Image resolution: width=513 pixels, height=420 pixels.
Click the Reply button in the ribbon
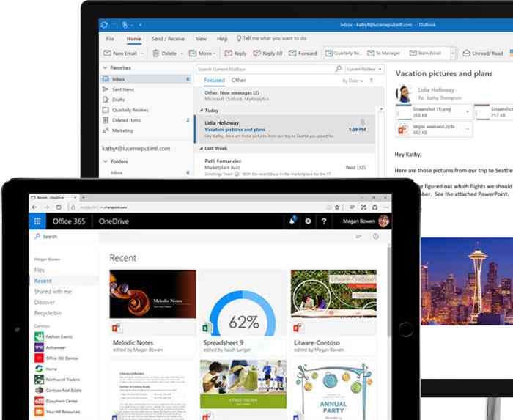coord(235,53)
